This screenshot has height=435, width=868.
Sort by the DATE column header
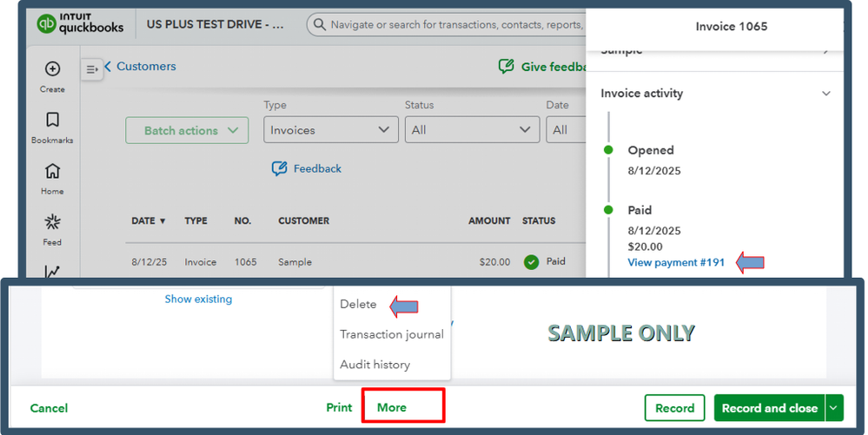[149, 221]
